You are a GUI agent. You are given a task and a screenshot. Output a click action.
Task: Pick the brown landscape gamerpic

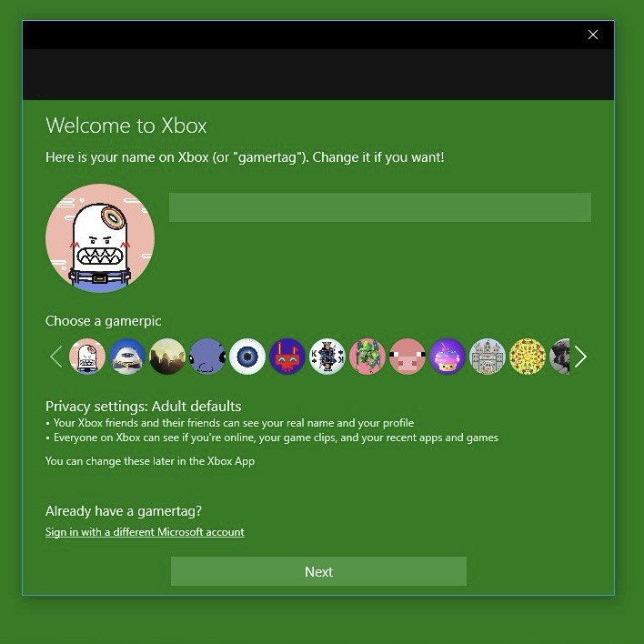(167, 357)
